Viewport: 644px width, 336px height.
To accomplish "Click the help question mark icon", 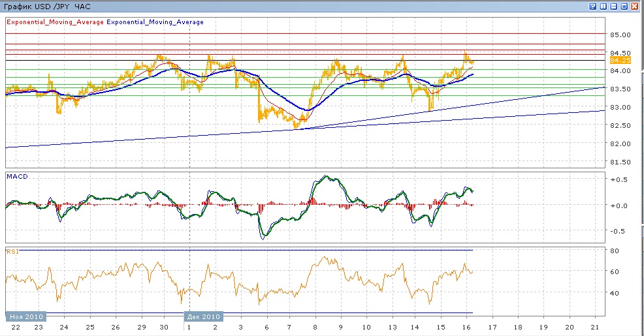I will [x=592, y=6].
